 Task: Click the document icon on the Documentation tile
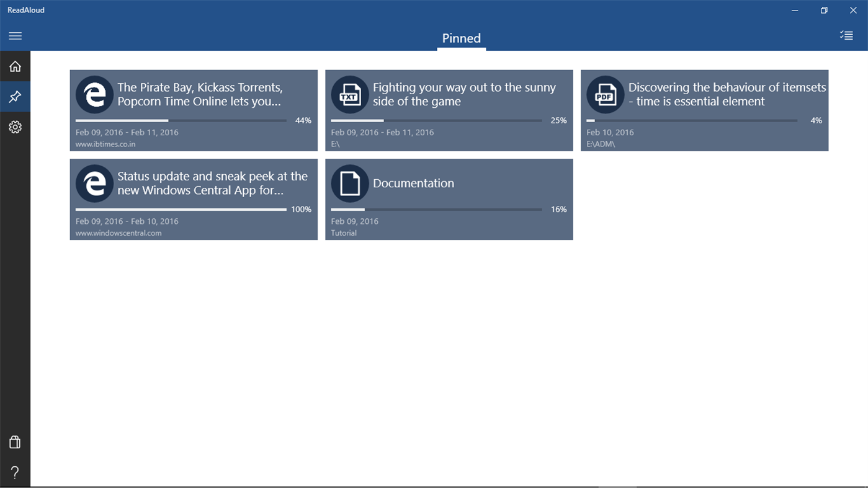350,183
